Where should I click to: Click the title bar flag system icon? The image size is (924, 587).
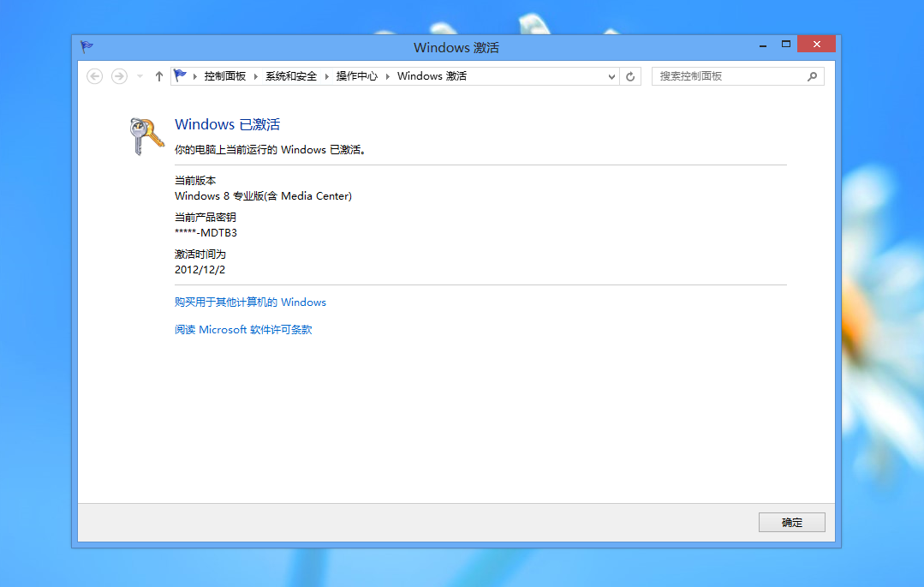click(x=87, y=46)
